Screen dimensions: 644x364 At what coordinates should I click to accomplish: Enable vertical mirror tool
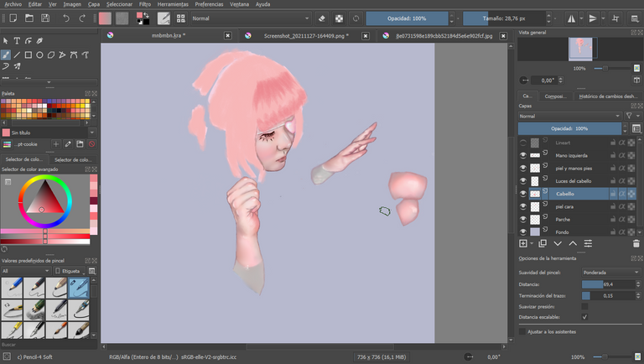coord(593,18)
